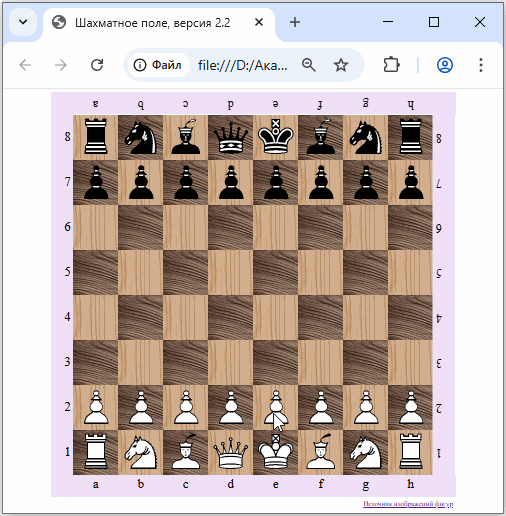The height and width of the screenshot is (516, 506).
Task: Select the black bishop on c8
Action: click(186, 137)
